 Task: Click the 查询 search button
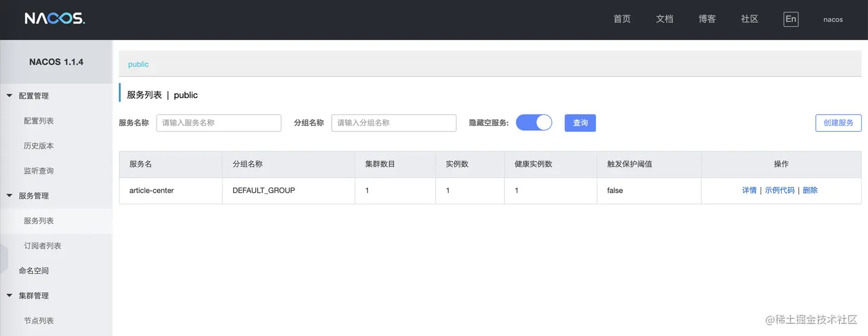click(580, 123)
